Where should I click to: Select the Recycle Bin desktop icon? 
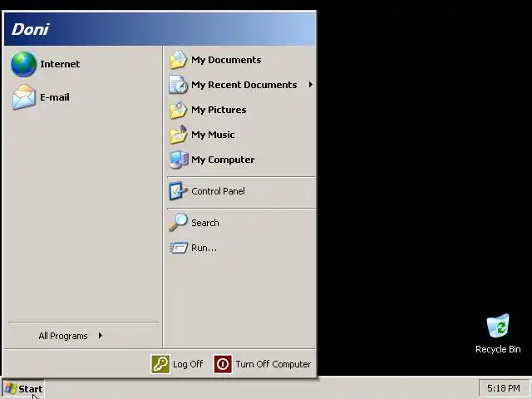(x=498, y=326)
